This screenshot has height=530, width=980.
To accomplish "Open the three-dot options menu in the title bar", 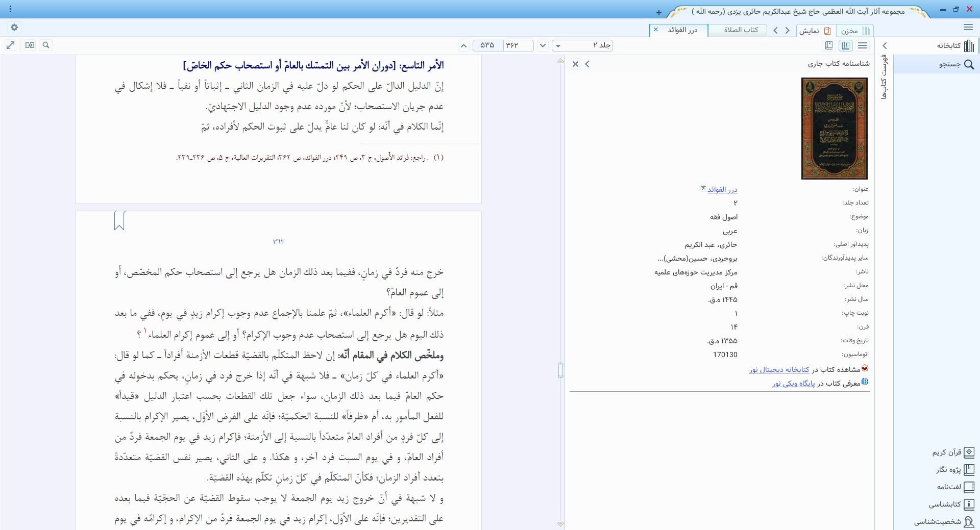I will [x=11, y=9].
